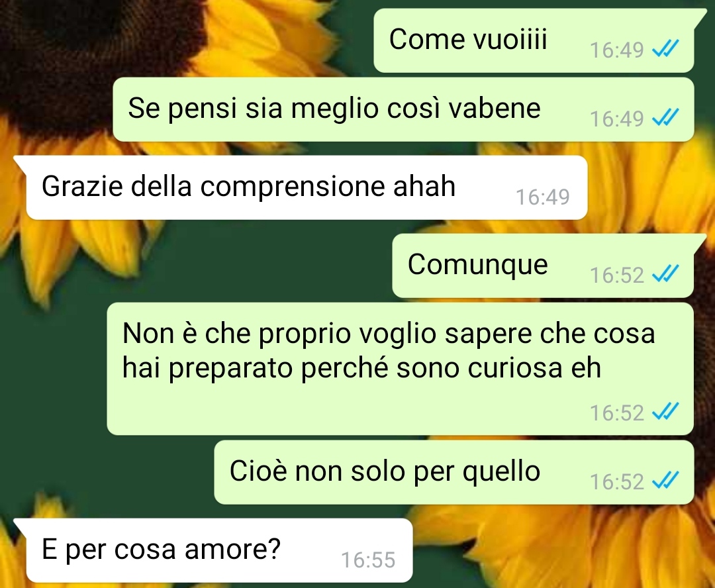715x588 pixels.
Task: Tap 'Grazie della comprensione ahah' message
Action: point(307,187)
